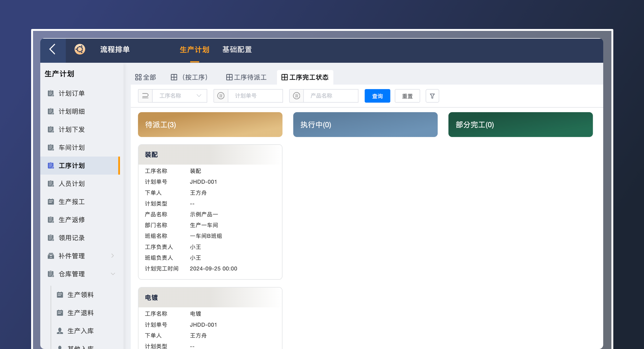The image size is (644, 349).
Task: Open the 计划订单 sidebar entry icon
Action: (51, 93)
